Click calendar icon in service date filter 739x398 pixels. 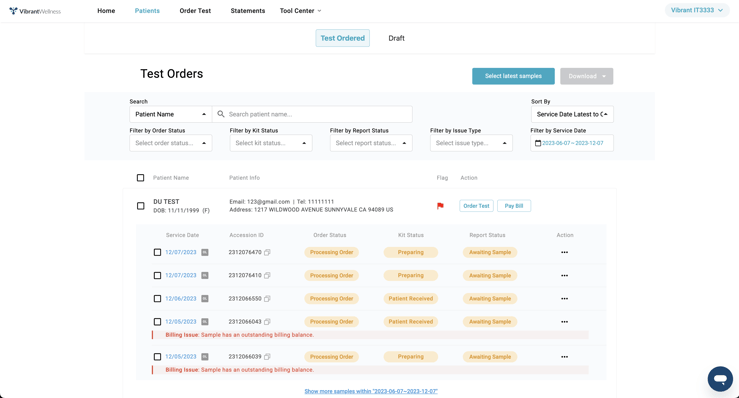point(538,143)
